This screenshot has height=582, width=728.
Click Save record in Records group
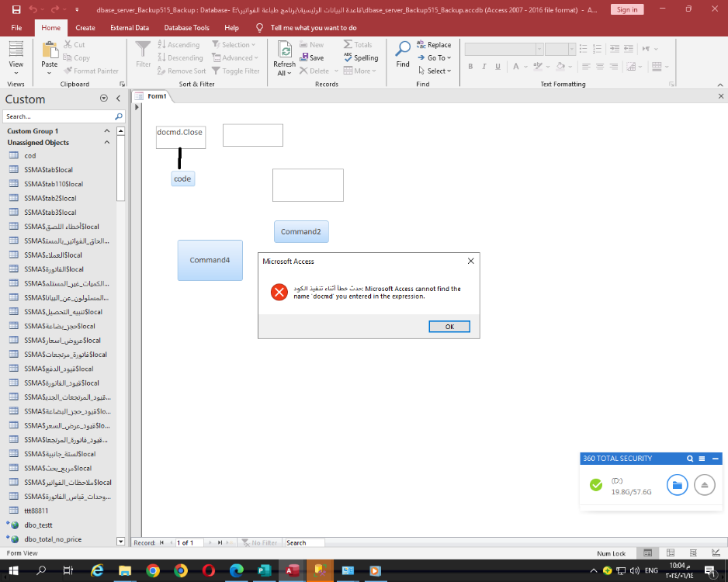pyautogui.click(x=311, y=57)
